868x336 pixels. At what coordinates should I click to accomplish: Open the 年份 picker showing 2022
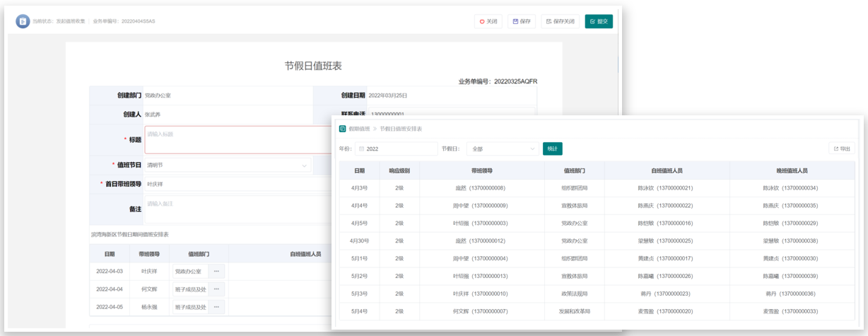[x=397, y=149]
